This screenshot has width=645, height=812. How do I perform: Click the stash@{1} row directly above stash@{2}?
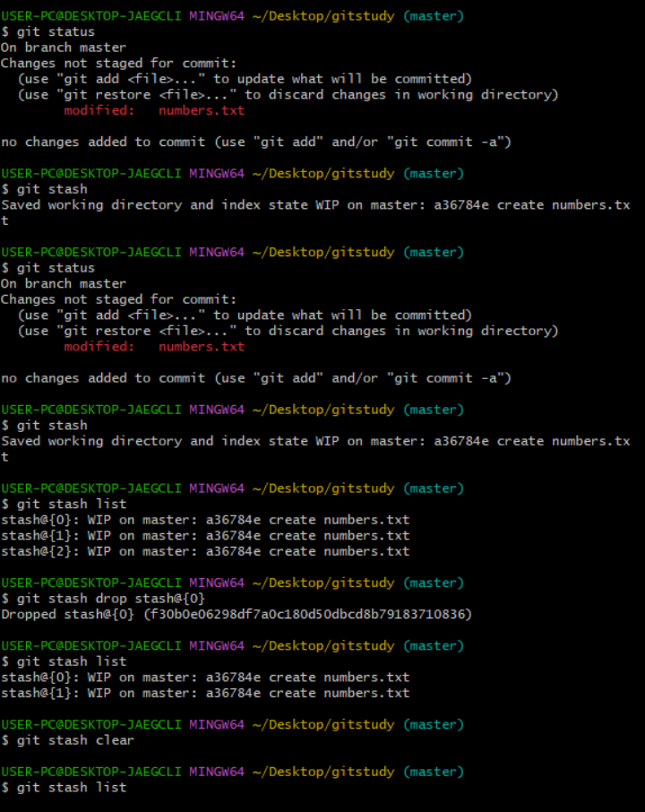pyautogui.click(x=205, y=535)
